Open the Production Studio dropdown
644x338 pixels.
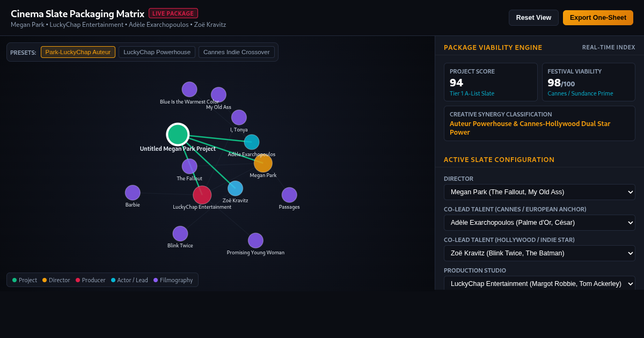point(539,283)
